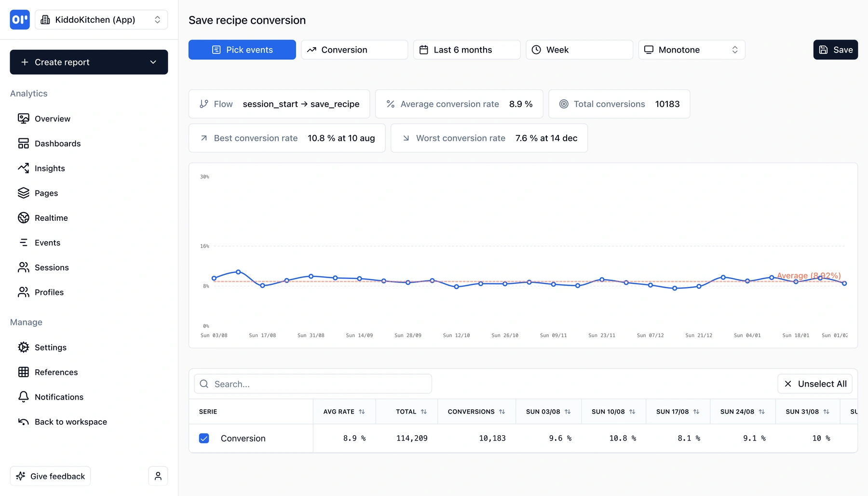
Task: Open the Insights section
Action: [x=49, y=168]
